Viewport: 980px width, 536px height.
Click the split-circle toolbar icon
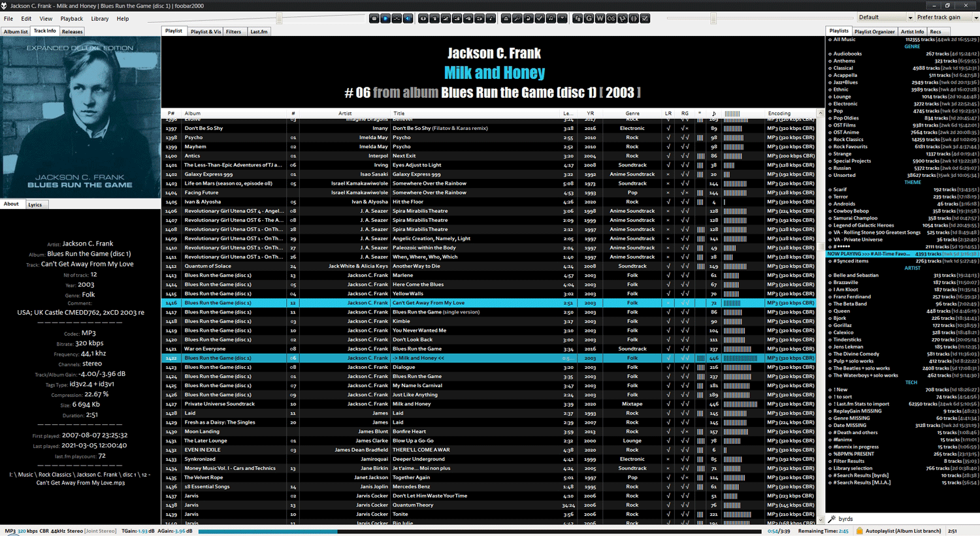(x=633, y=18)
